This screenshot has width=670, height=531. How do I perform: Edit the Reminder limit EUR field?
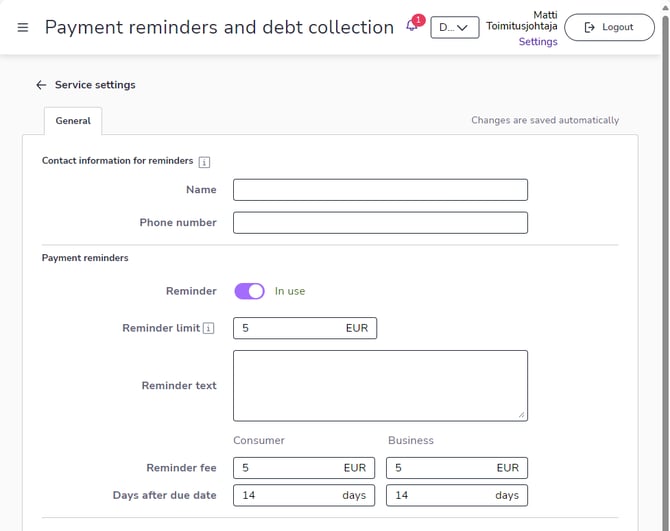pyautogui.click(x=292, y=328)
